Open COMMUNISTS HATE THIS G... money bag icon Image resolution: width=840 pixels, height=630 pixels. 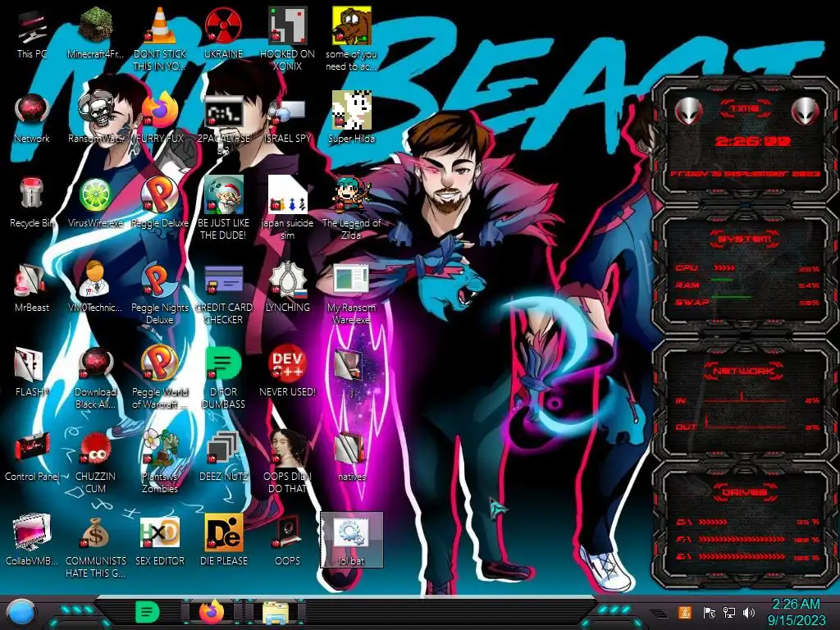point(95,546)
